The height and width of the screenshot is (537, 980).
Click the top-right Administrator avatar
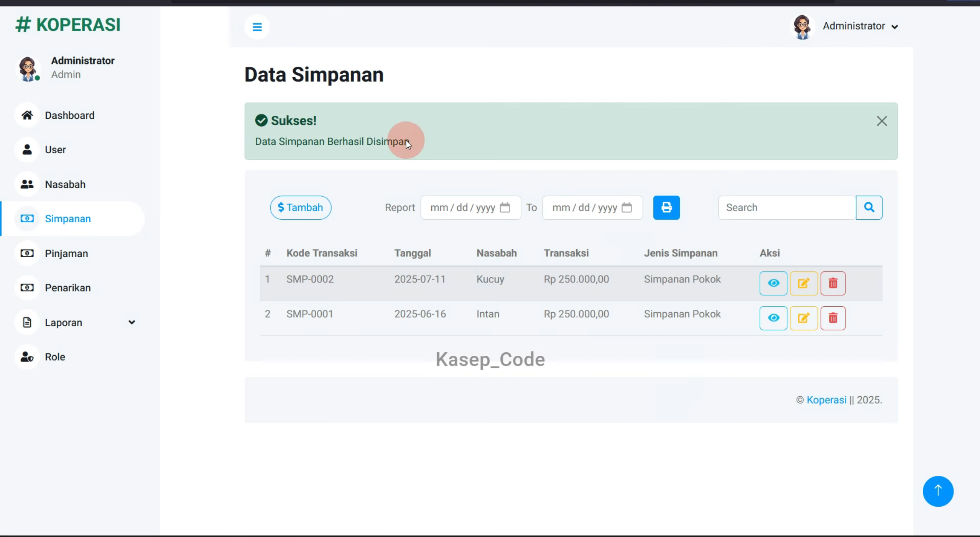[x=802, y=27]
